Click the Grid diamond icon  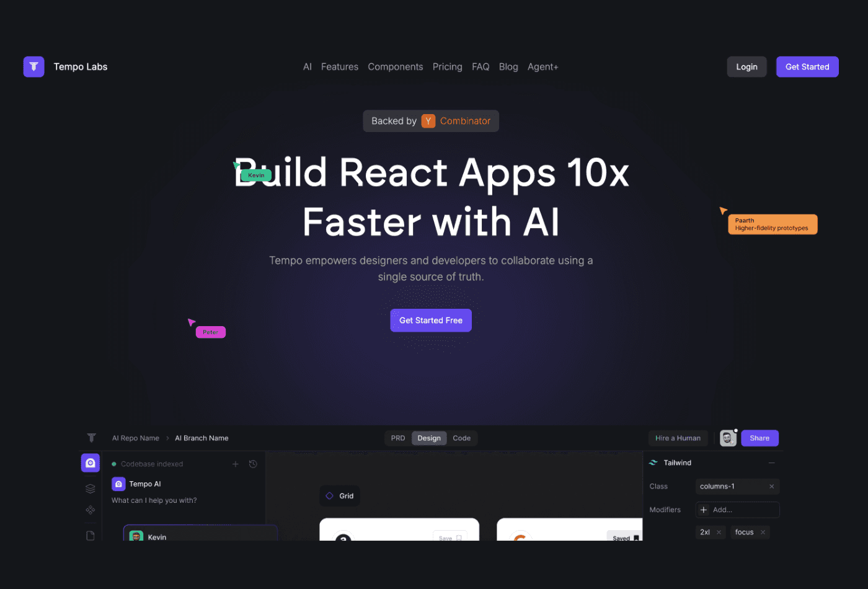pos(330,496)
